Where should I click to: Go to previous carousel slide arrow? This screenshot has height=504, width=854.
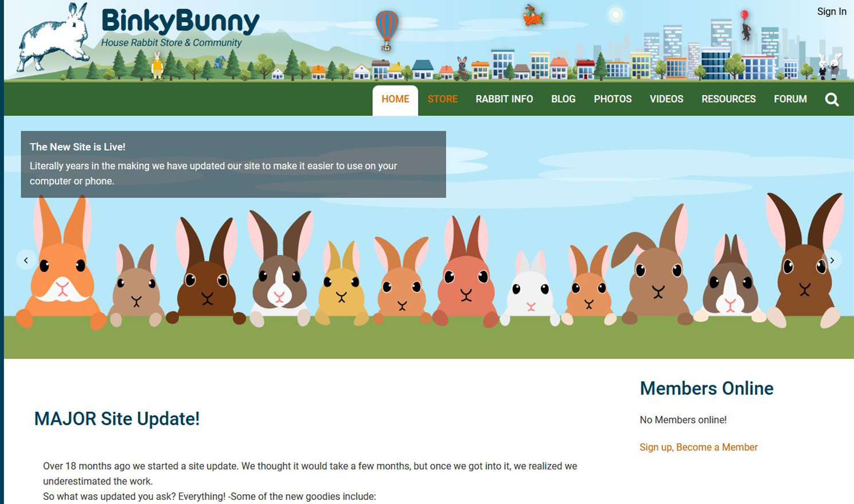(26, 260)
